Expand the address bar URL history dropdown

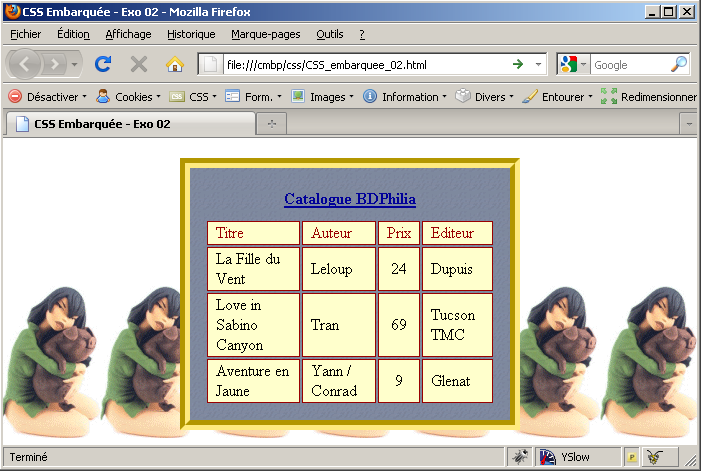pyautogui.click(x=539, y=65)
